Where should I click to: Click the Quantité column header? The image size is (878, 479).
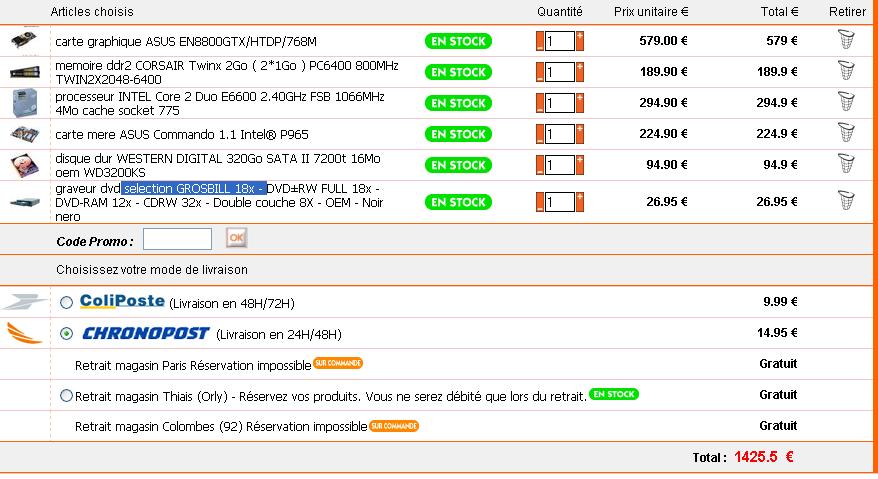point(559,11)
